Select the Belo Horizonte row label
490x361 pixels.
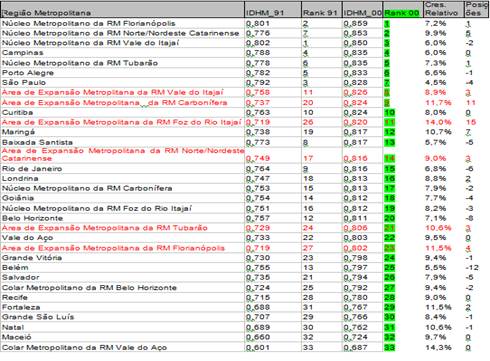pos(32,218)
